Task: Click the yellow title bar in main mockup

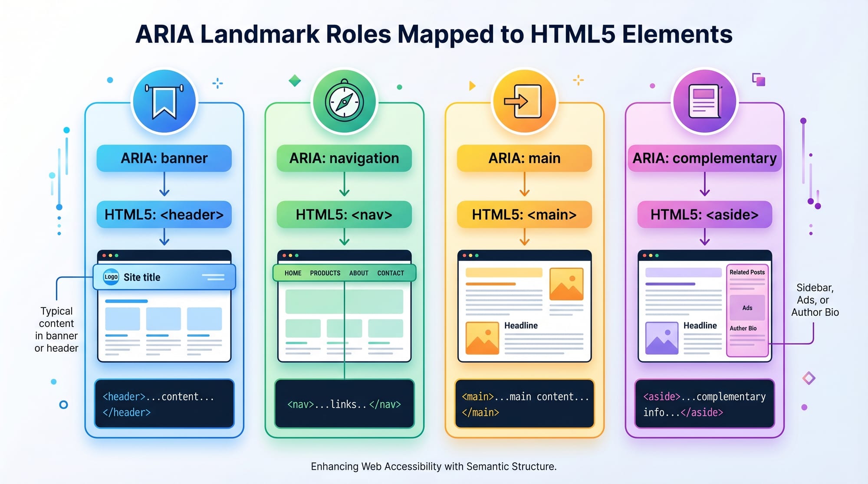Action: point(504,273)
